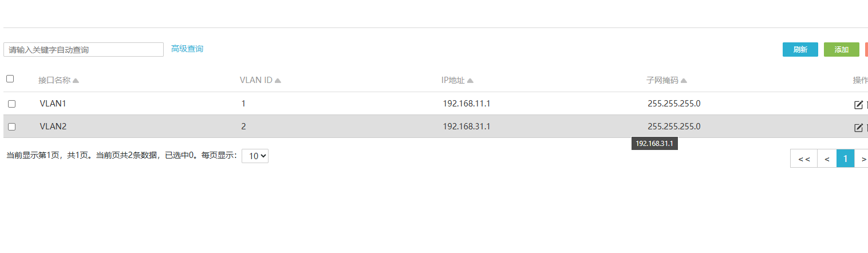Select page 1 in pagination
The image size is (868, 253).
coord(845,159)
